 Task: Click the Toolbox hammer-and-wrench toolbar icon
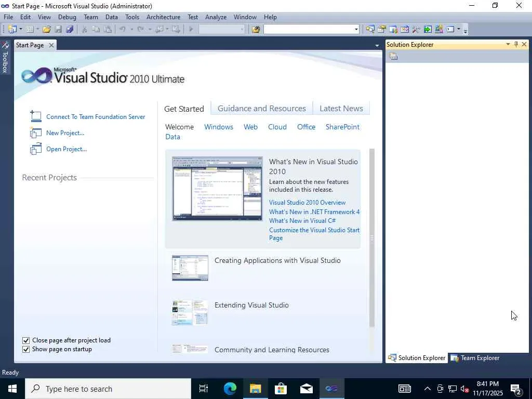click(x=416, y=29)
